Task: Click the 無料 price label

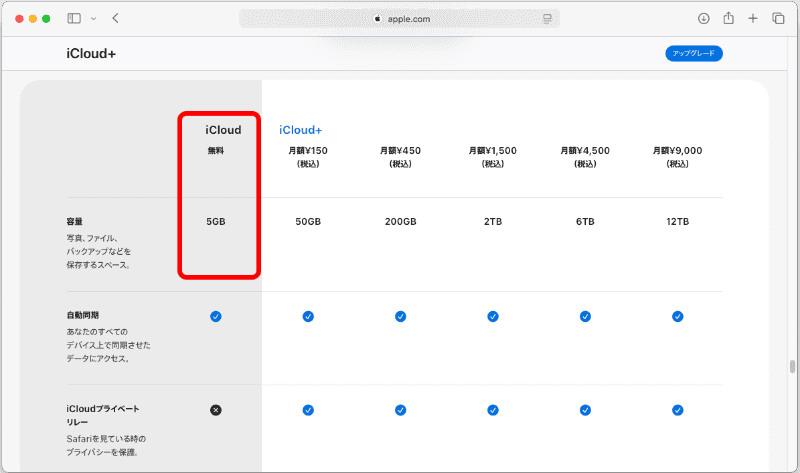Action: 216,151
